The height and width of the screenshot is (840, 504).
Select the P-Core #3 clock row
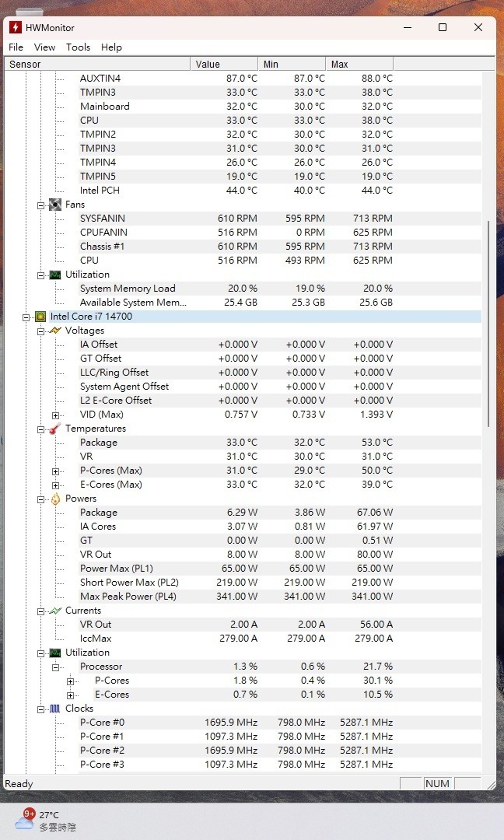point(280,764)
